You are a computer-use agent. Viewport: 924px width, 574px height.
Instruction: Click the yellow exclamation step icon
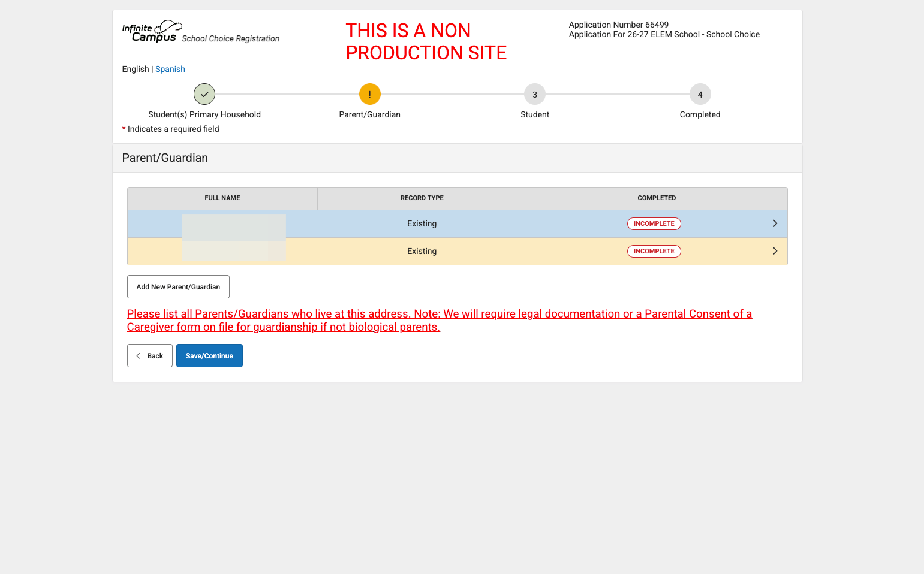point(370,94)
